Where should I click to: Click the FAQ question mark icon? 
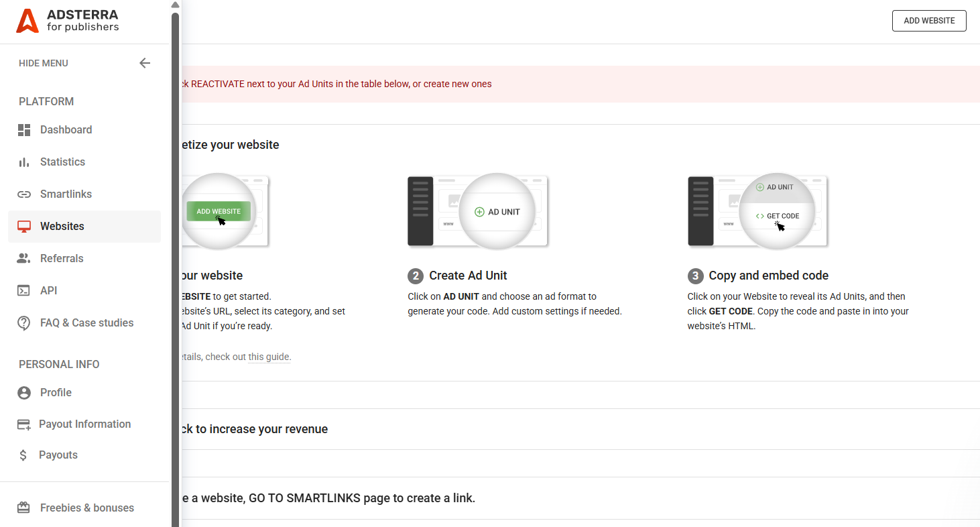coord(24,323)
